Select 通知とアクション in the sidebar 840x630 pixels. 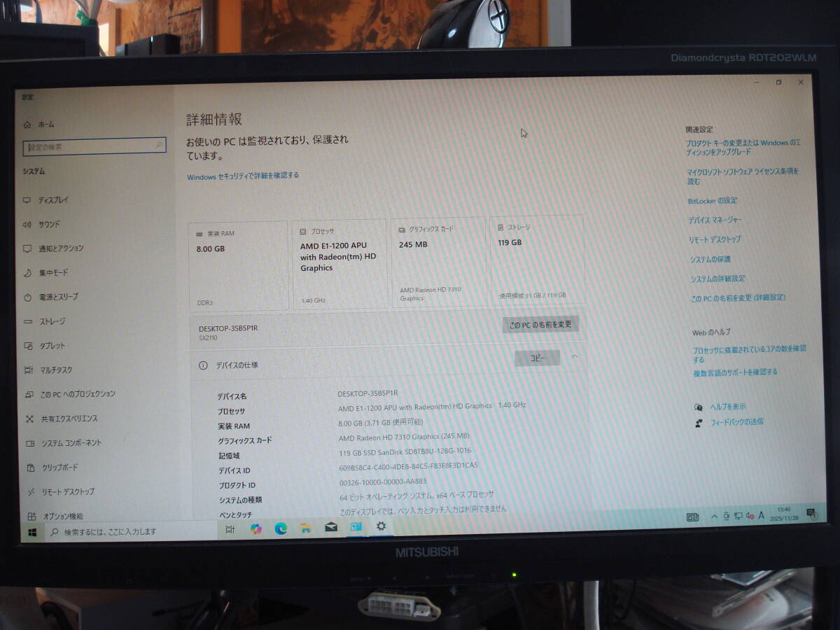(x=53, y=248)
